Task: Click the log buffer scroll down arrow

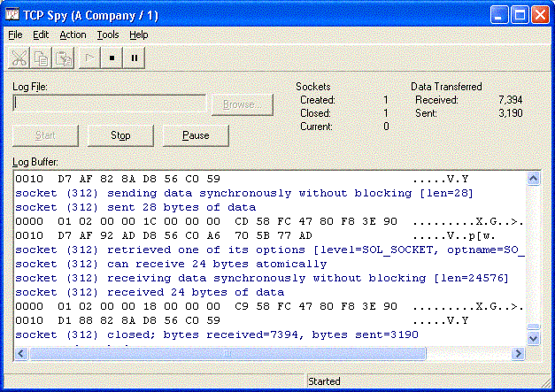Action: pyautogui.click(x=534, y=338)
